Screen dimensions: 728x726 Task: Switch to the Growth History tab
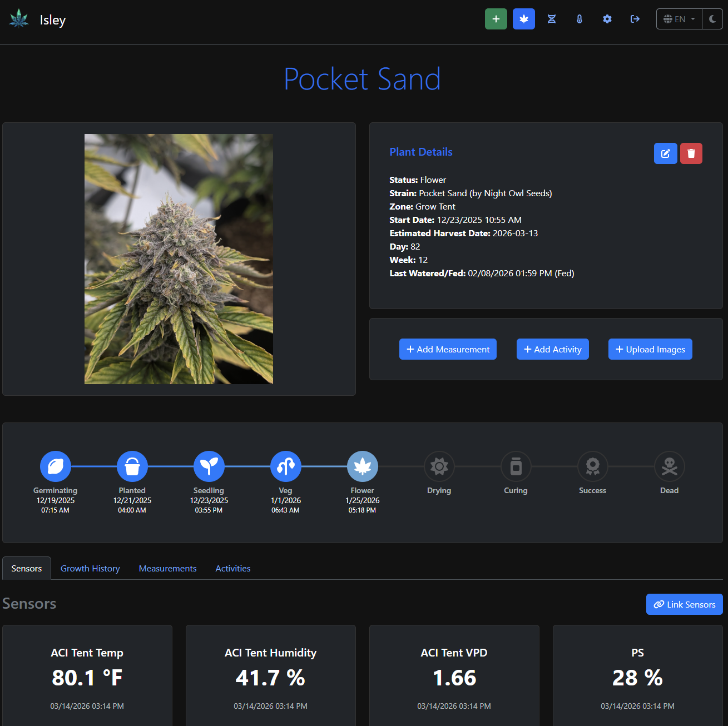tap(90, 568)
